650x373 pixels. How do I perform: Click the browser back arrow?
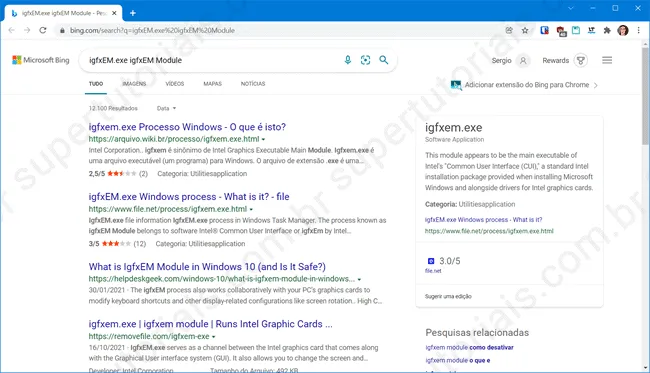(x=12, y=30)
